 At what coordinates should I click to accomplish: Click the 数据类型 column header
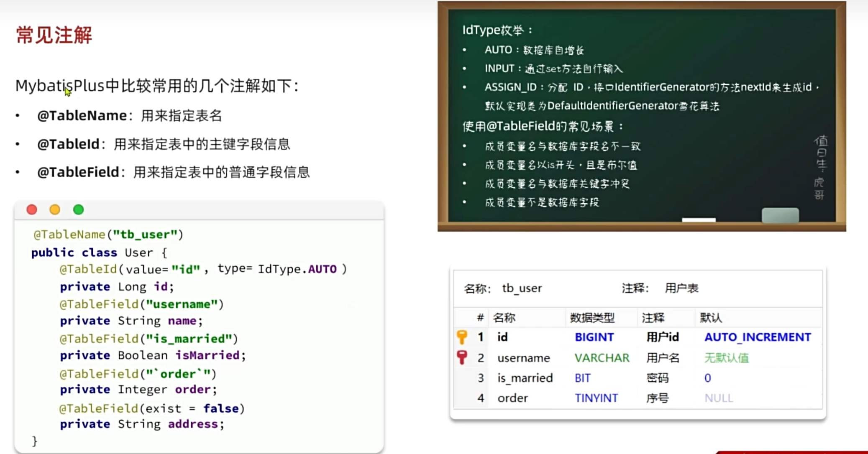click(592, 318)
